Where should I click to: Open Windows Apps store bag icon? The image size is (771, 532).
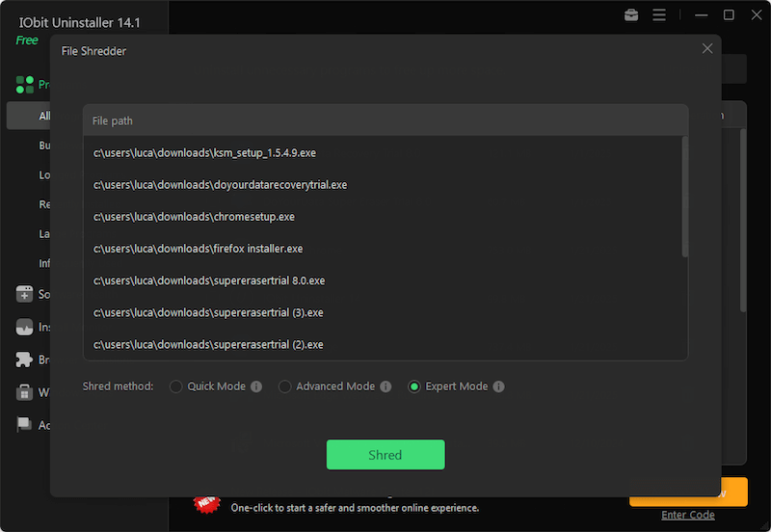24,392
